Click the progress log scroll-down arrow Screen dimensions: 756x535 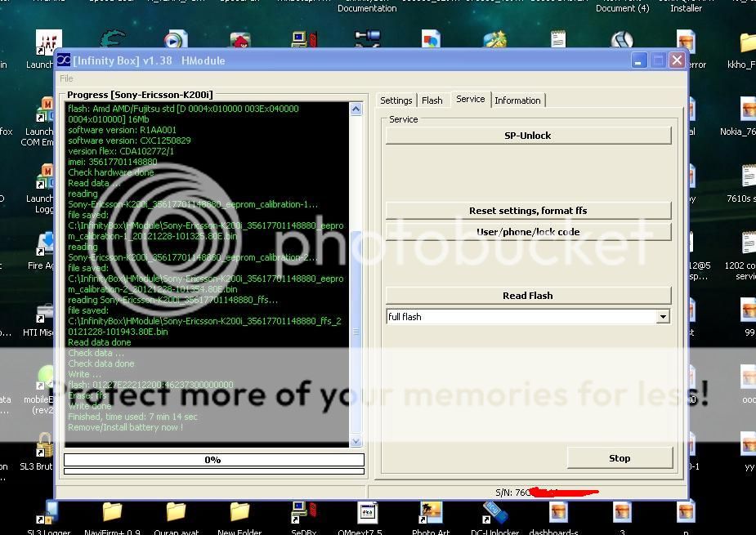(x=356, y=441)
